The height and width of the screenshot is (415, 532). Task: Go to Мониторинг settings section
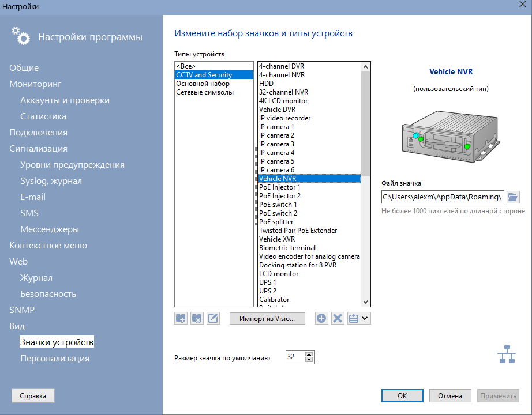point(35,84)
